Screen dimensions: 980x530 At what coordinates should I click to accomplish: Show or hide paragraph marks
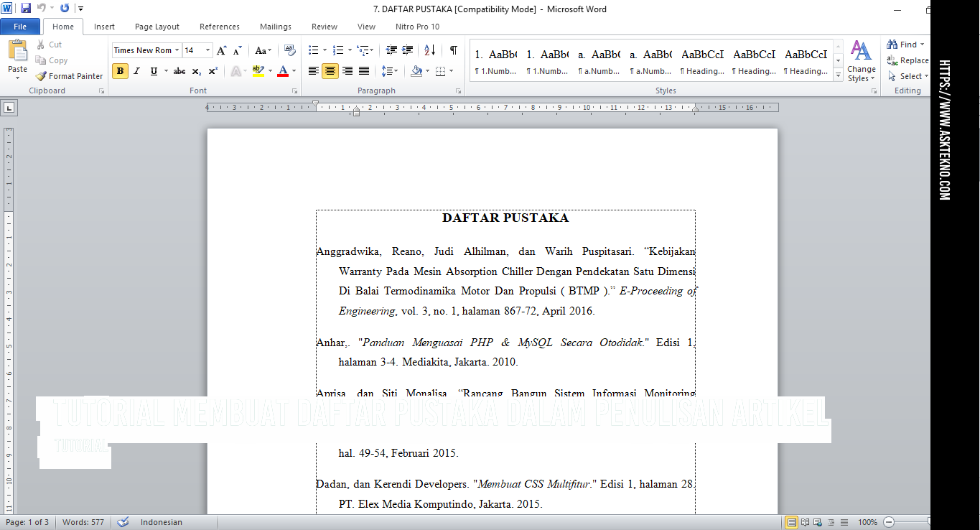pos(453,50)
